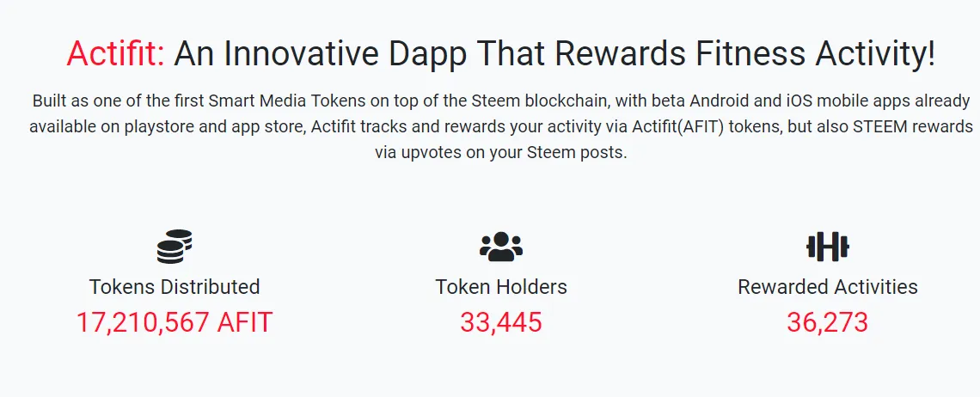Image resolution: width=980 pixels, height=397 pixels.
Task: Select the Tokens Distributed label
Action: [x=175, y=287]
